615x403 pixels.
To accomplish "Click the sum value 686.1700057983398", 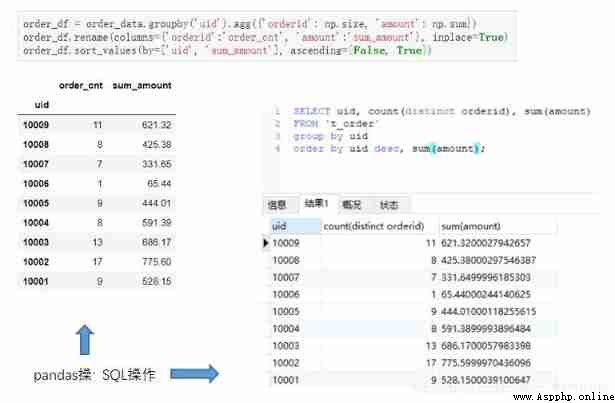I will click(486, 346).
